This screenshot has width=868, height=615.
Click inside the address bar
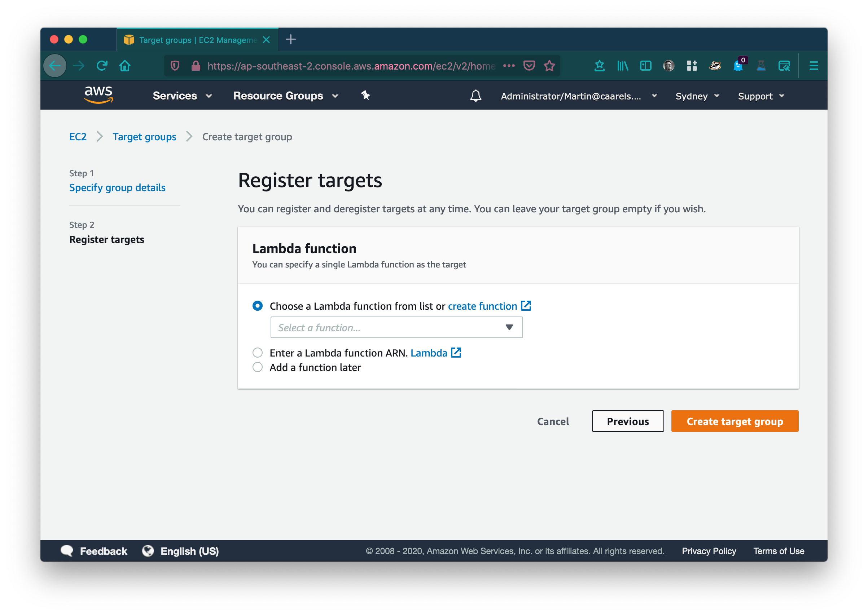341,65
